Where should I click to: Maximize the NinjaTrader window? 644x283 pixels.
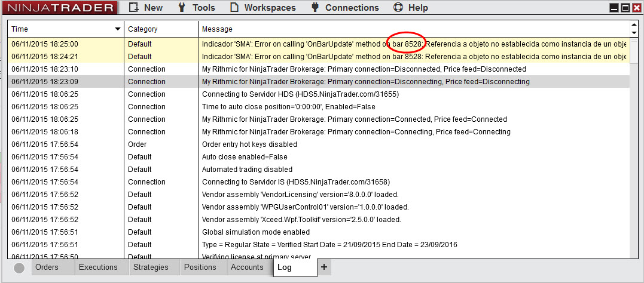[x=625, y=7]
